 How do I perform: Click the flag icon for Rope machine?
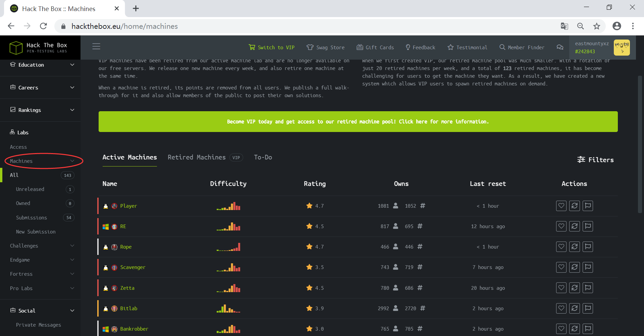click(588, 247)
